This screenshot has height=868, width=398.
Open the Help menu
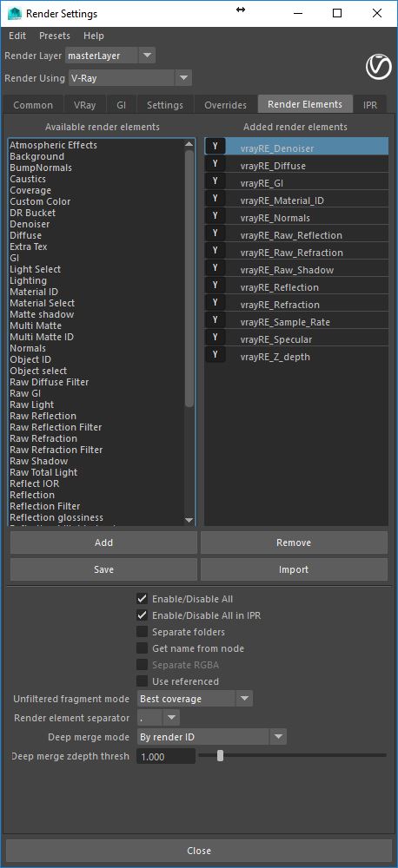point(94,36)
